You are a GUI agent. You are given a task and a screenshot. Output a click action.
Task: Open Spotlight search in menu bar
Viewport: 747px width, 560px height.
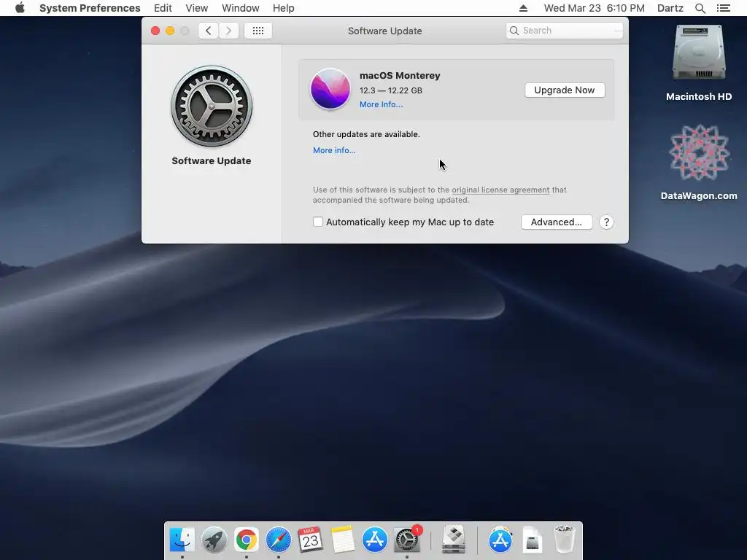tap(700, 8)
